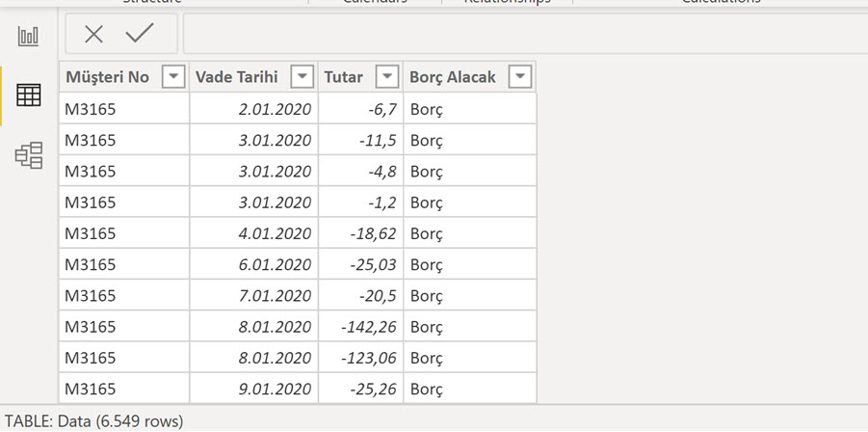Cancel formula with the X icon
The image size is (868, 432).
93,35
